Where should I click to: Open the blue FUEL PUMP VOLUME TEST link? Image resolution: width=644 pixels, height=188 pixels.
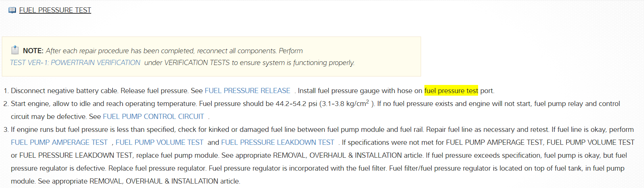pyautogui.click(x=159, y=143)
